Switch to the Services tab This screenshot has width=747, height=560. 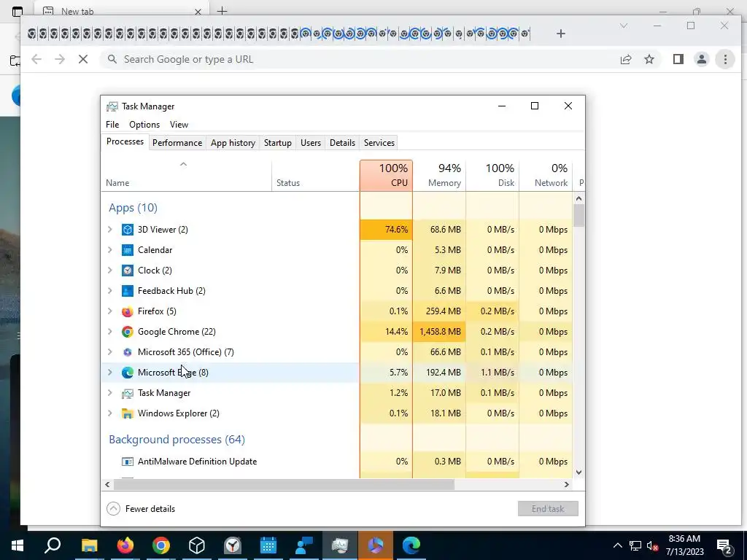(x=379, y=143)
